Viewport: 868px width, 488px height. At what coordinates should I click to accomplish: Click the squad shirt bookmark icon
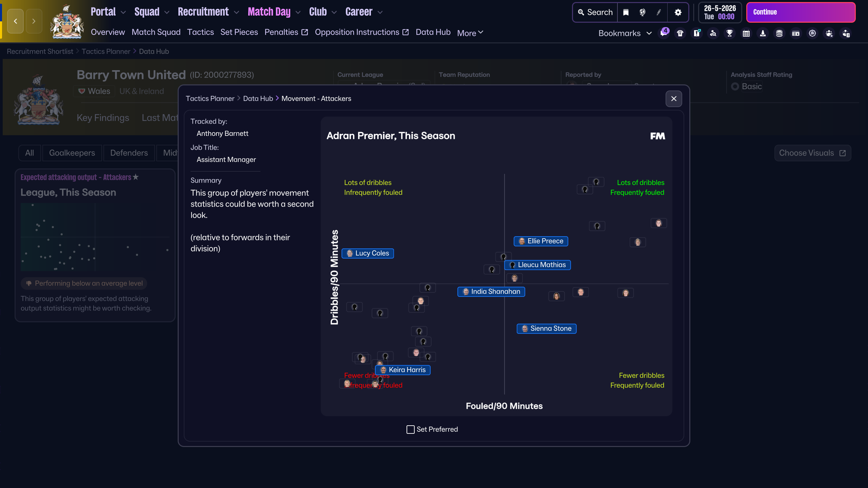(680, 33)
